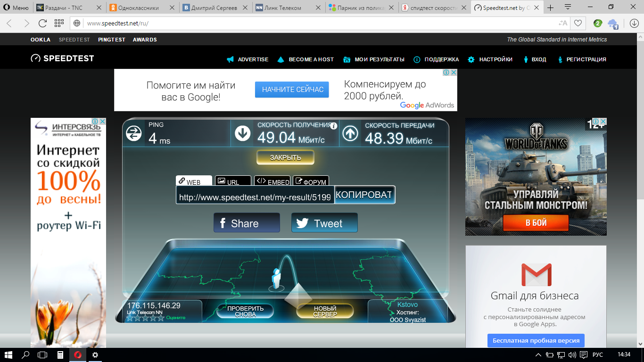Go forward to next page
644x362 pixels.
tap(26, 23)
